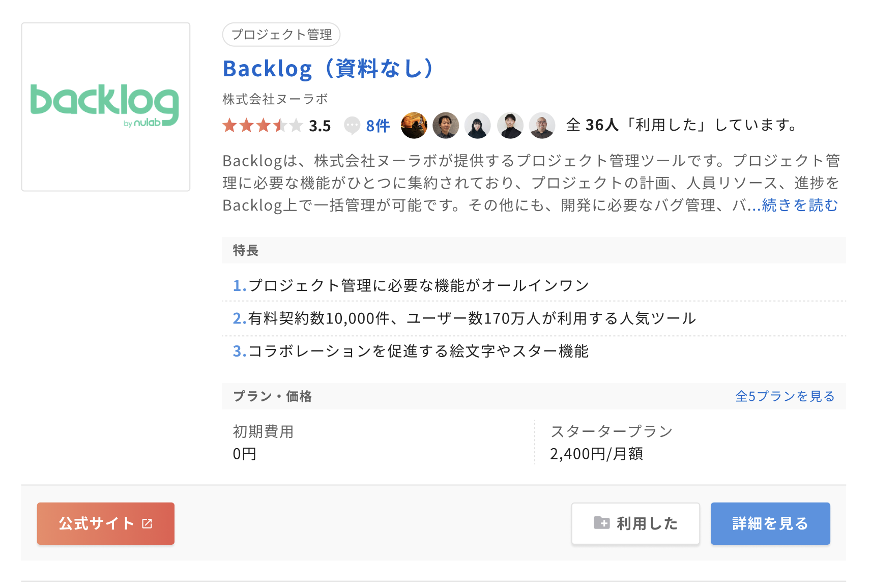The width and height of the screenshot is (871, 588).
Task: Click the middle avatar of the reviewer icons
Action: (x=478, y=125)
